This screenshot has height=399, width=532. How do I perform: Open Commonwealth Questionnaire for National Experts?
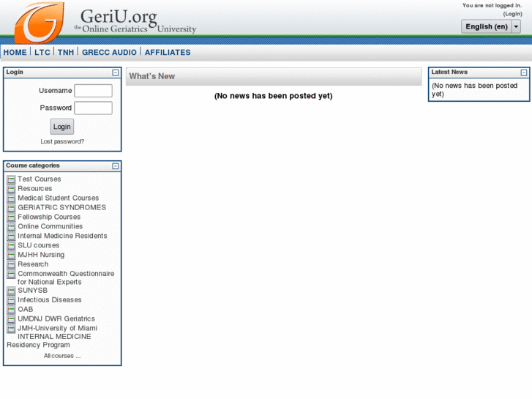[x=66, y=277]
